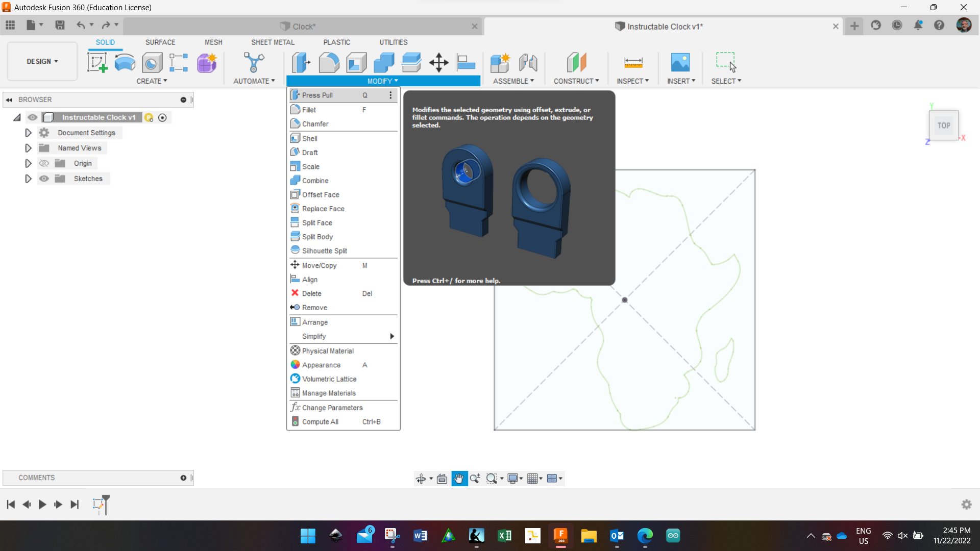Toggle visibility of Instructable Clock v1 component

pyautogui.click(x=33, y=117)
